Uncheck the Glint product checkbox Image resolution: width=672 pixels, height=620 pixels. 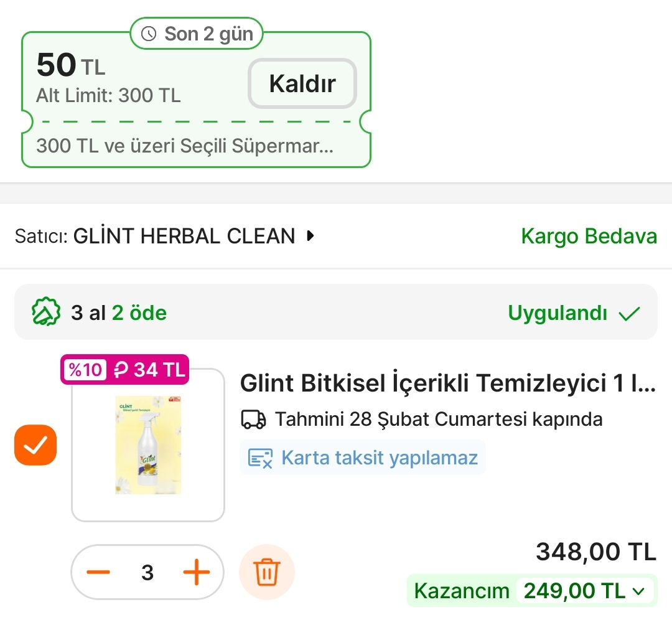35,445
